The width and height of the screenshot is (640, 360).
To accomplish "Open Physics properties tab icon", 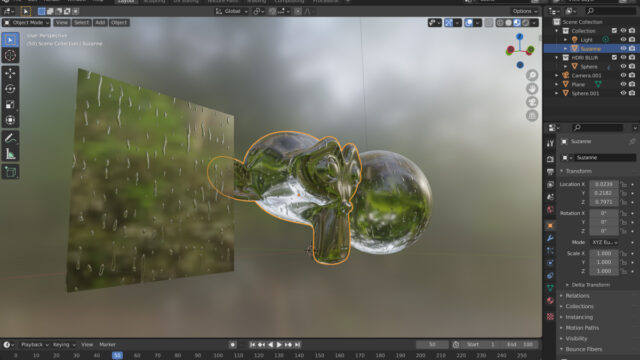I will (x=550, y=263).
